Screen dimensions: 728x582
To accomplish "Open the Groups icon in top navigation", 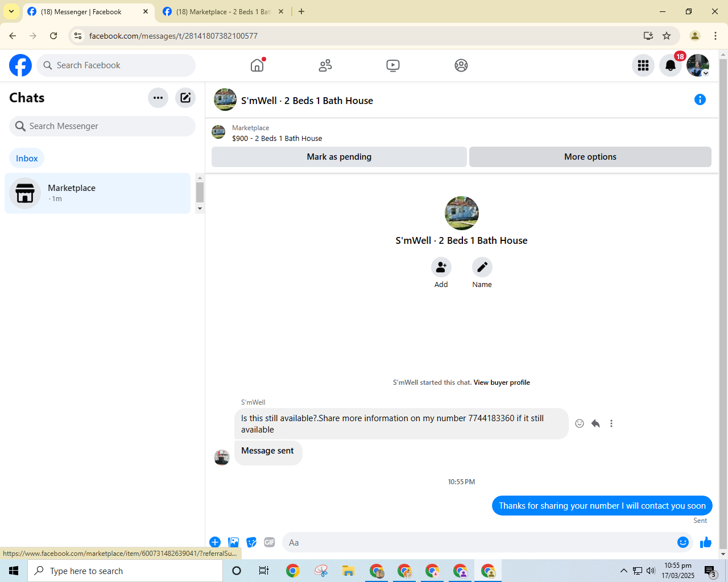I will pyautogui.click(x=461, y=65).
